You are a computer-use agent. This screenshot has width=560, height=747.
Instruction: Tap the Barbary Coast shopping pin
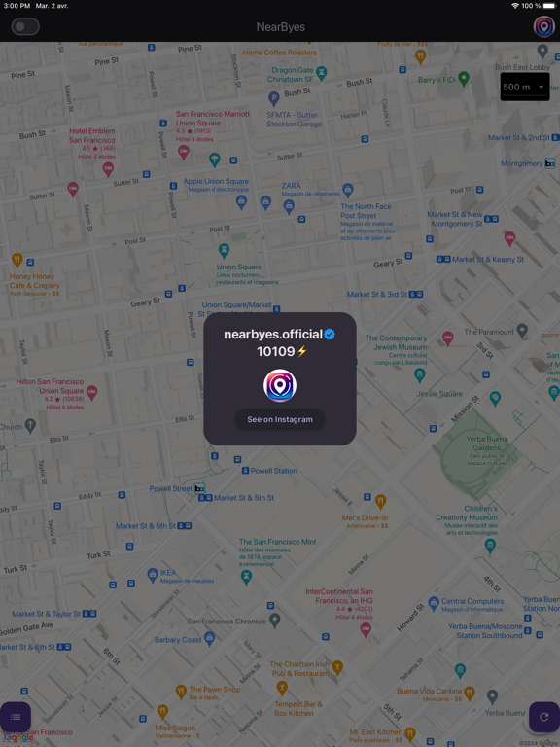(209, 638)
